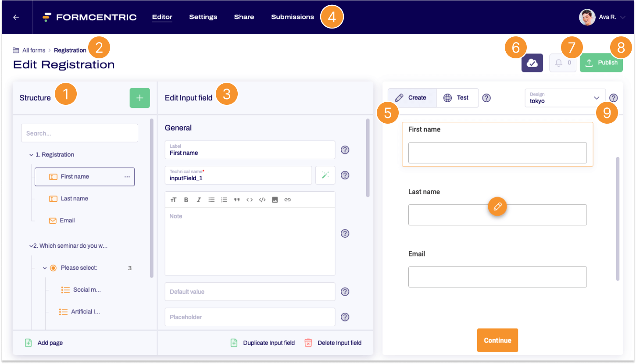Collapse the Please select: radio group

tap(44, 268)
